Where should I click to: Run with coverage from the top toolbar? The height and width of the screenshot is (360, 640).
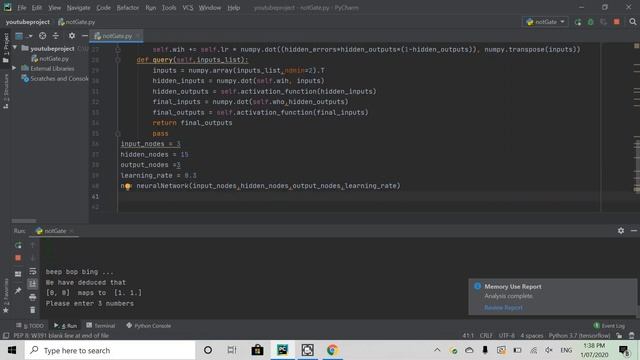click(603, 22)
